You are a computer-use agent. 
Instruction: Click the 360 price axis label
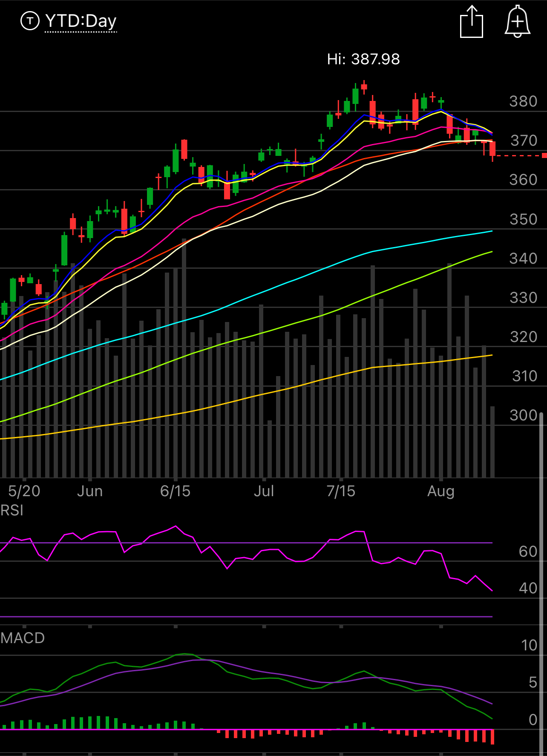[x=524, y=180]
